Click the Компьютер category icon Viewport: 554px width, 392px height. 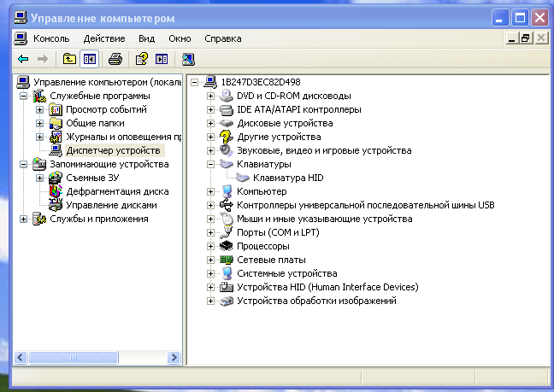226,191
